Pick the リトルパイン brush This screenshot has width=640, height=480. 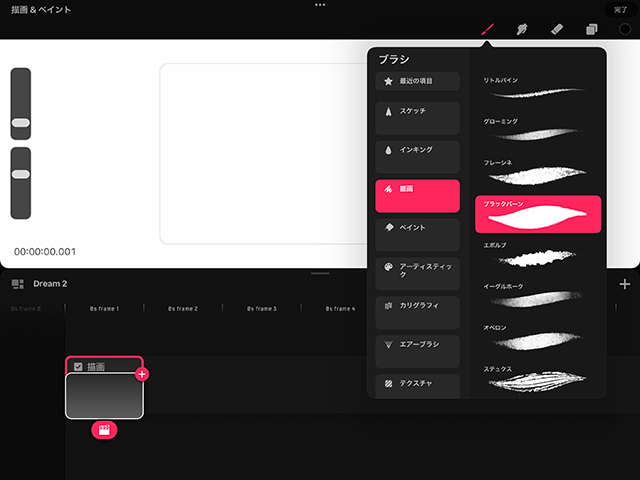539,90
